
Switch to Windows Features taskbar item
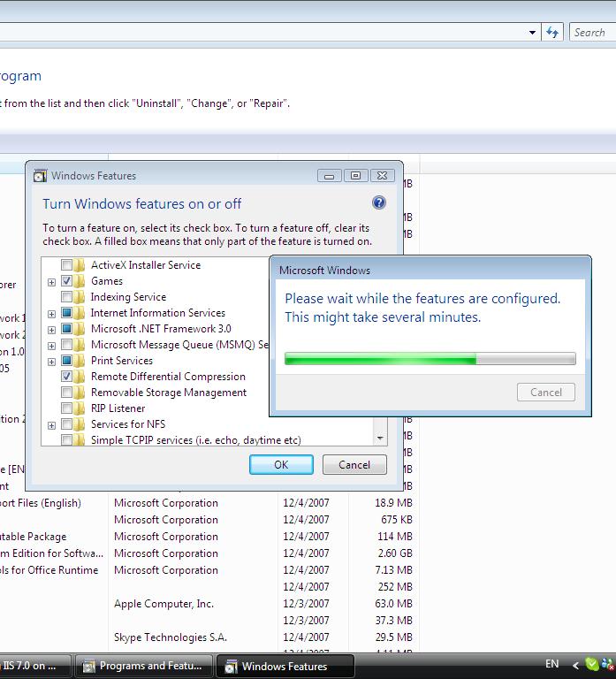coord(285,666)
